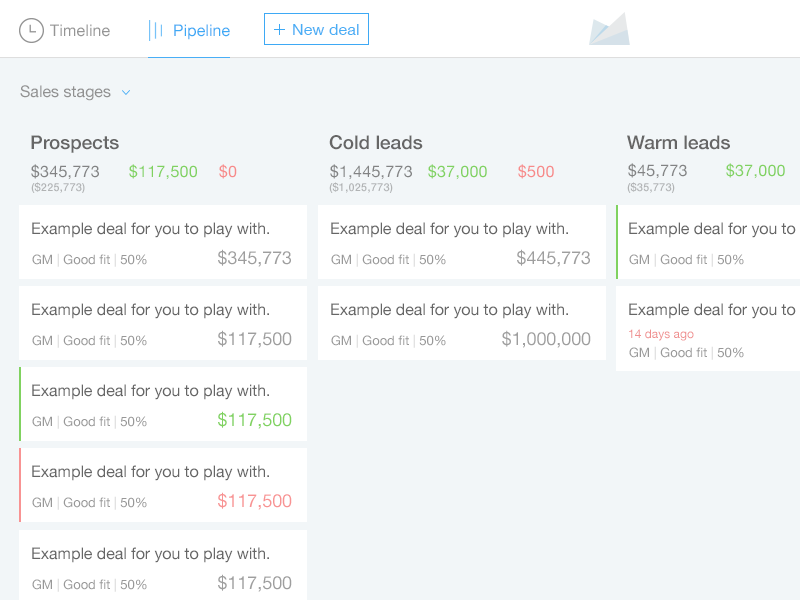Select the Cold leads column heading
800x600 pixels.
[x=376, y=142]
